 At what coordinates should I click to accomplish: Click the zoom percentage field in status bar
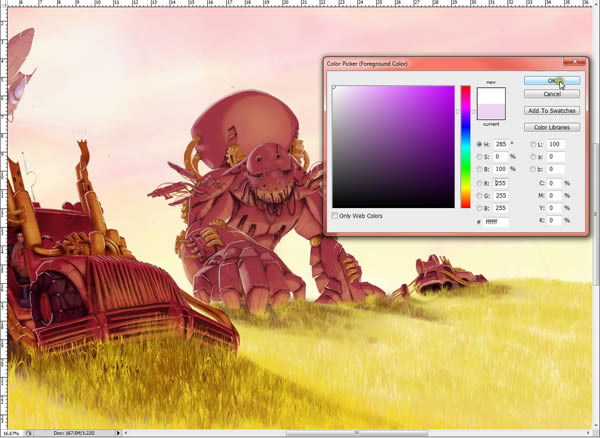(11, 433)
